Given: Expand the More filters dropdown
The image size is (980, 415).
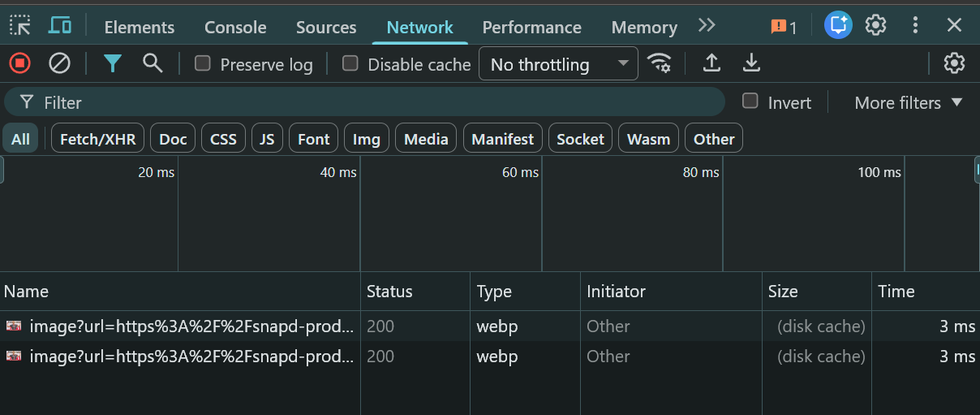Looking at the screenshot, I should coord(908,102).
